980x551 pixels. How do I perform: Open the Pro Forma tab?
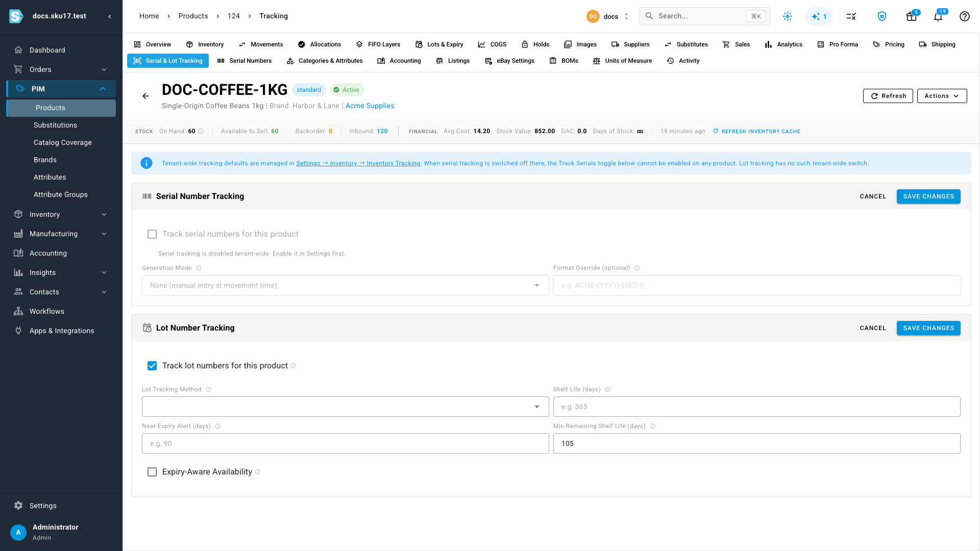[x=838, y=44]
